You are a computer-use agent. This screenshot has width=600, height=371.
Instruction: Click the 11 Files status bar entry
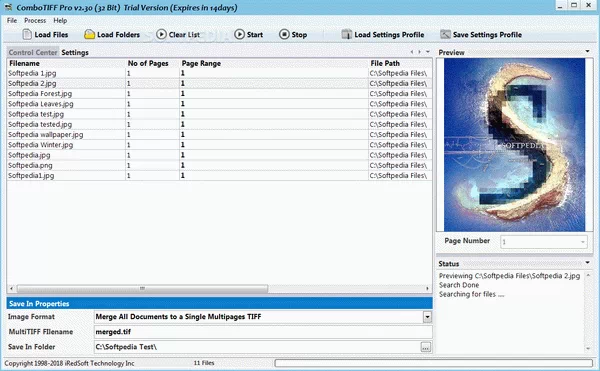point(204,363)
